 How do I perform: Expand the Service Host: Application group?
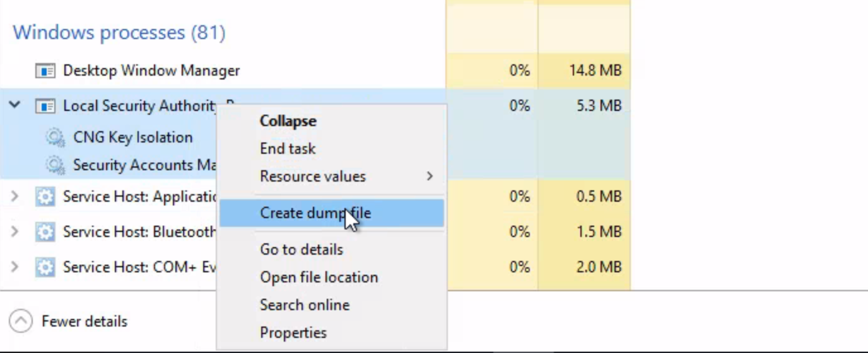click(x=15, y=197)
